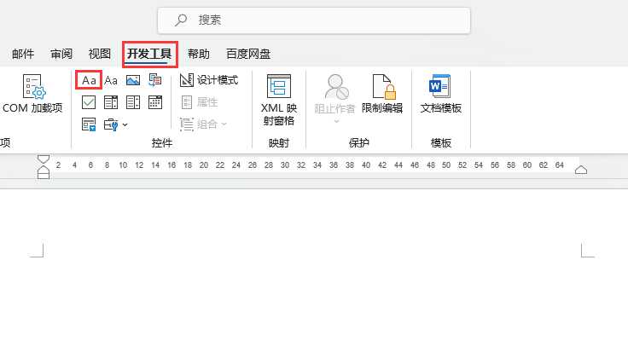
Task: Insert rich text content control
Action: click(x=89, y=80)
